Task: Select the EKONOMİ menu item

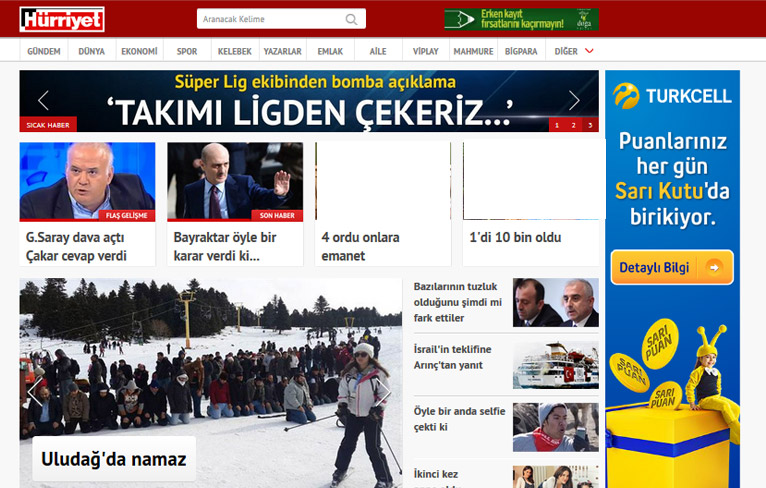Action: click(x=139, y=51)
